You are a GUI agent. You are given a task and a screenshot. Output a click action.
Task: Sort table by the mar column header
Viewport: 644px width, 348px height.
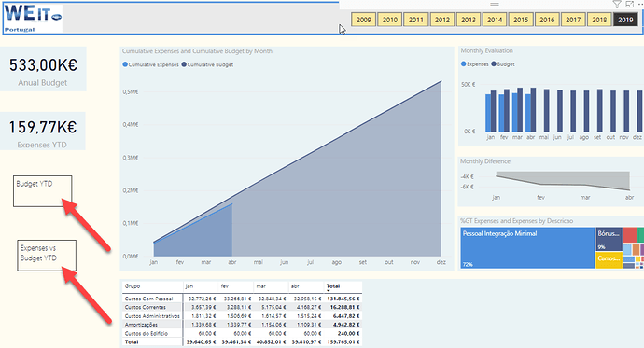(260, 286)
